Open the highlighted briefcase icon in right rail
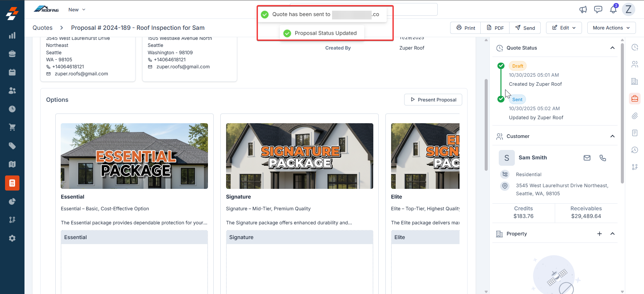This screenshot has height=294, width=644. pos(635,99)
